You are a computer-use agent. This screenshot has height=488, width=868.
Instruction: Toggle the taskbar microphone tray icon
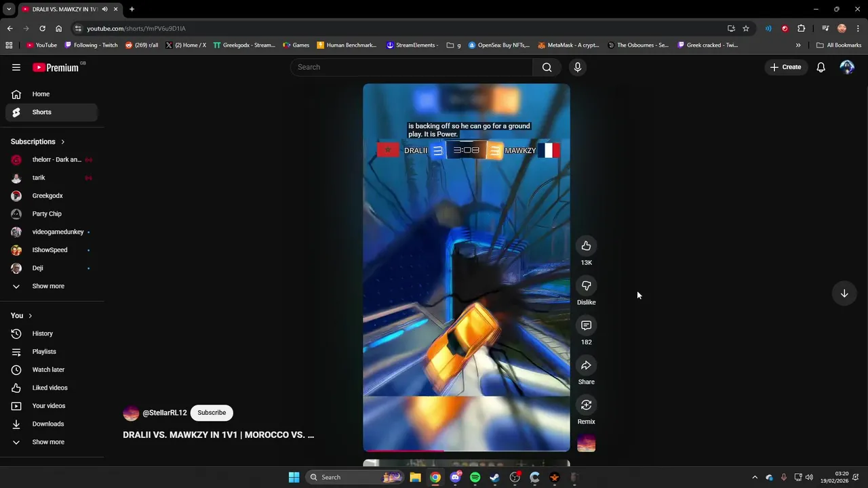[784, 477]
